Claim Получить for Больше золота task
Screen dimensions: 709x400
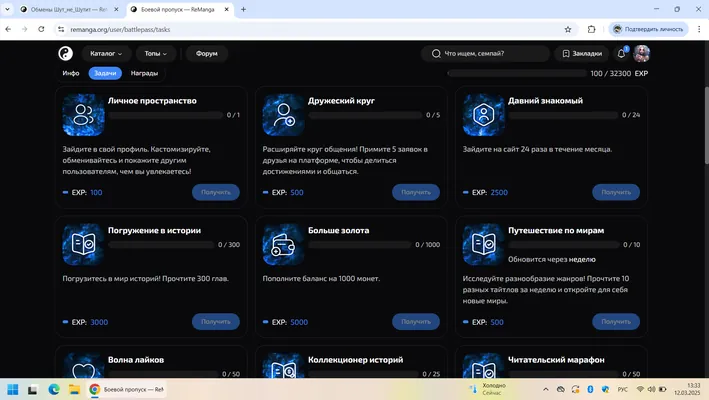416,322
